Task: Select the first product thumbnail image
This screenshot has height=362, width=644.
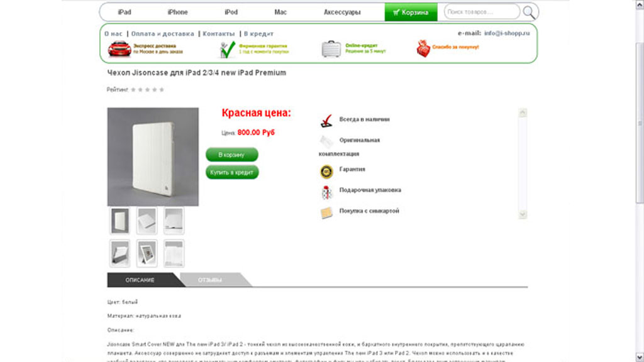Action: [x=120, y=221]
